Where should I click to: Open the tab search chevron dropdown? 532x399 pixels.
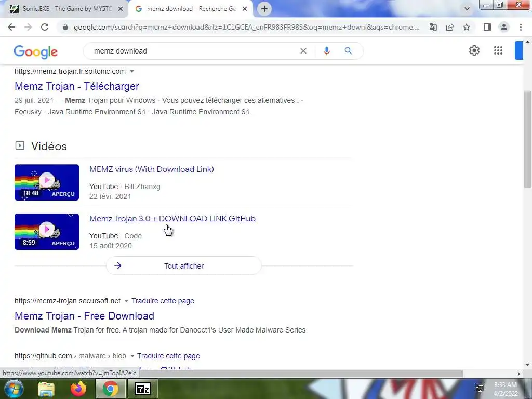pos(467,9)
